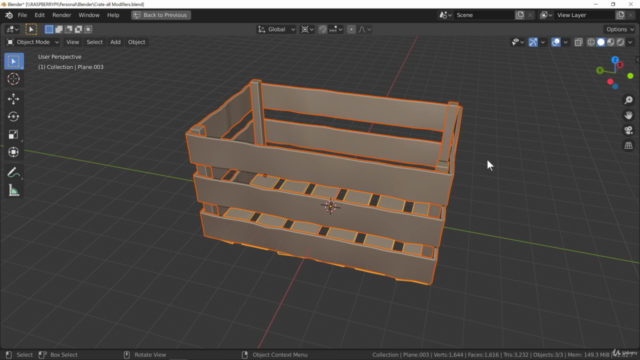This screenshot has height=360, width=640.
Task: Set selection mode to invert
Action: pyautogui.click(x=78, y=29)
